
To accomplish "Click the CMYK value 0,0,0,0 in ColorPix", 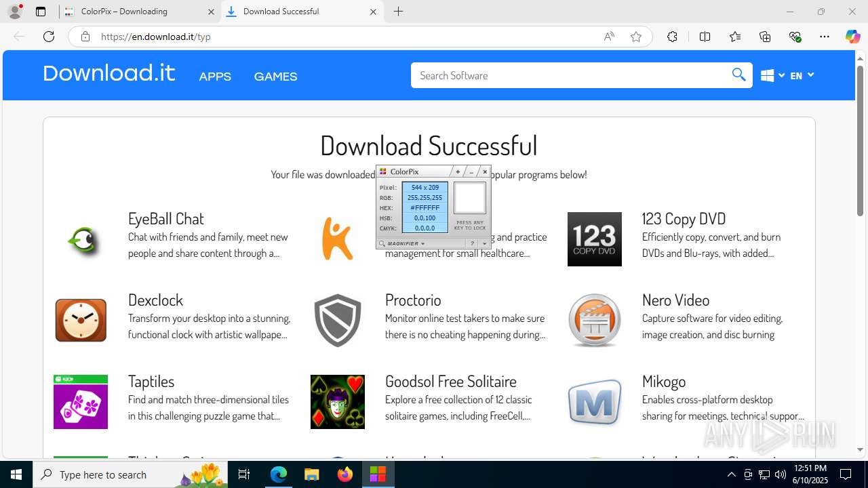I will tap(425, 228).
